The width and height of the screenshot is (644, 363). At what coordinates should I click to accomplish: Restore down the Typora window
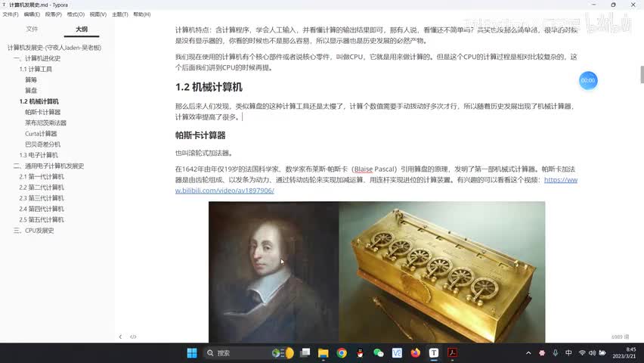pos(613,5)
